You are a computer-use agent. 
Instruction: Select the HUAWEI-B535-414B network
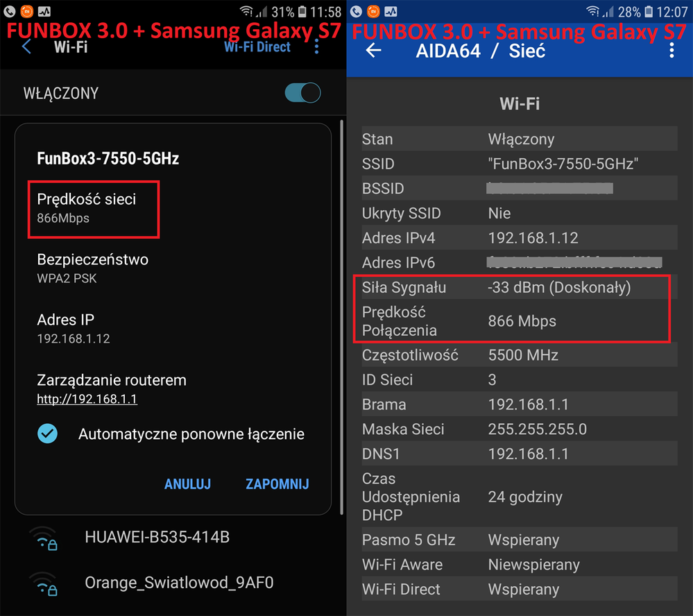click(x=157, y=538)
